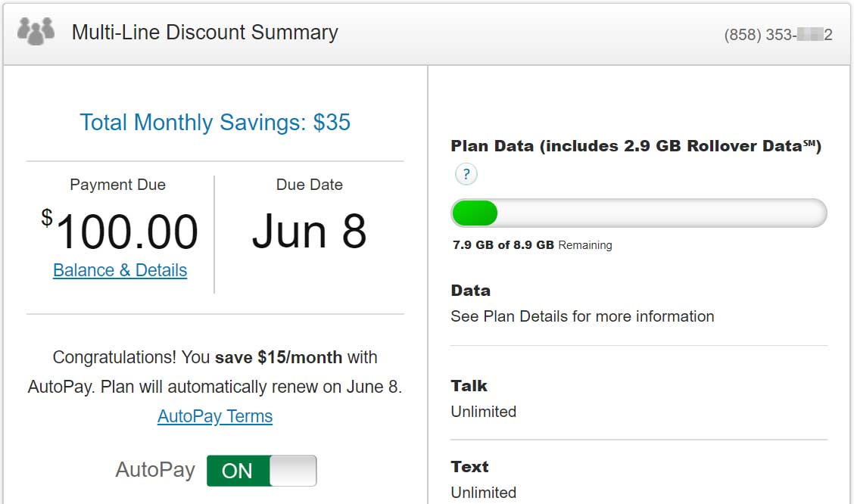The height and width of the screenshot is (504, 854).
Task: Turn off the AutoPay switch
Action: pos(261,471)
